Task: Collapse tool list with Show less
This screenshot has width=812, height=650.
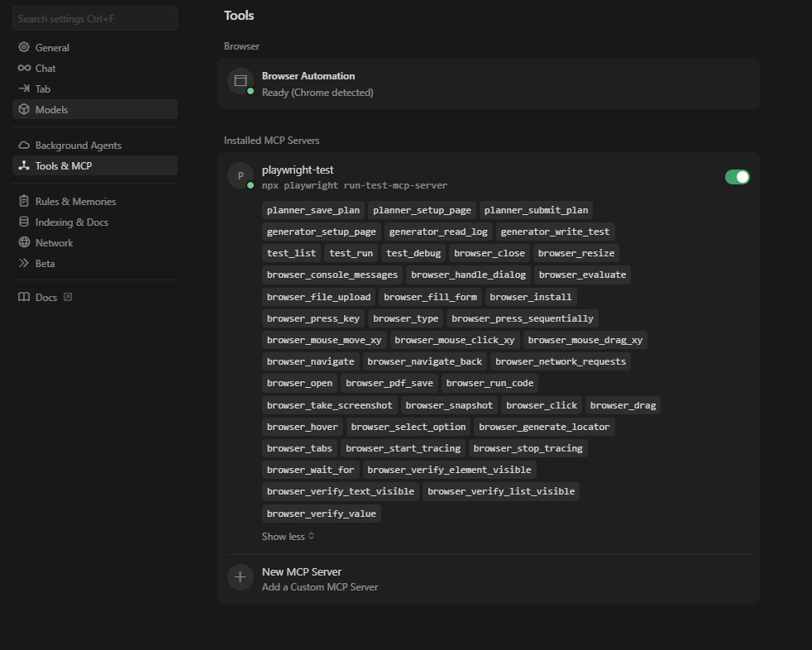Action: [288, 536]
